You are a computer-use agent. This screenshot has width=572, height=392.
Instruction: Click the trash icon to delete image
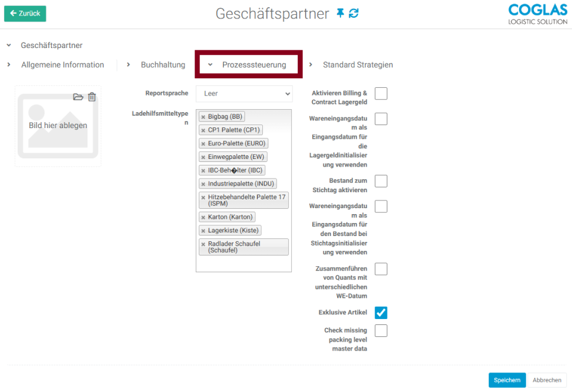coord(92,97)
